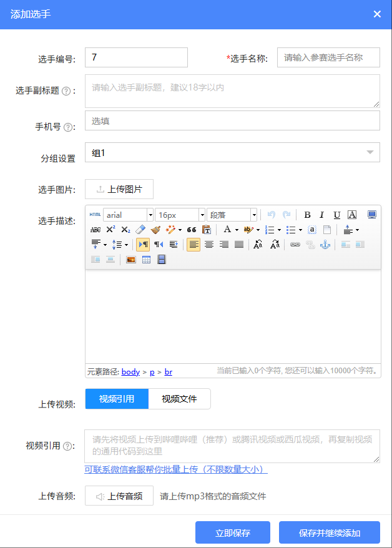Toggle strikethrough formatting

click(96, 230)
